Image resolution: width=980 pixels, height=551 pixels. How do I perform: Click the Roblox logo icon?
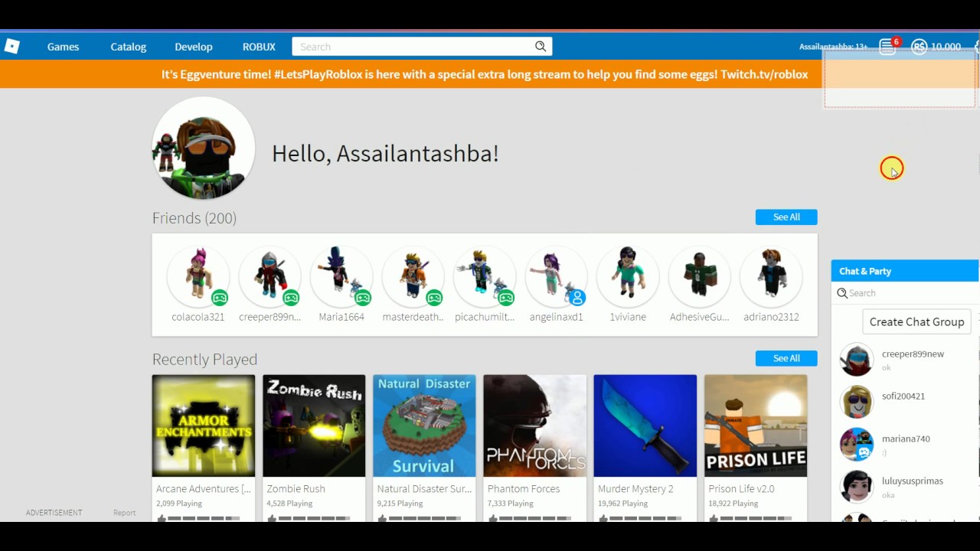[x=11, y=47]
